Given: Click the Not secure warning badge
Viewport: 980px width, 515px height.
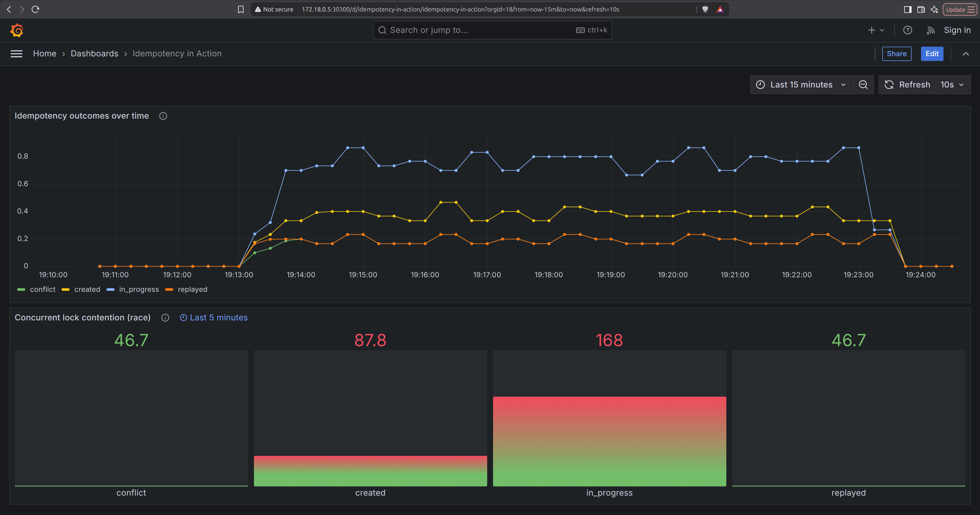Looking at the screenshot, I should point(274,9).
